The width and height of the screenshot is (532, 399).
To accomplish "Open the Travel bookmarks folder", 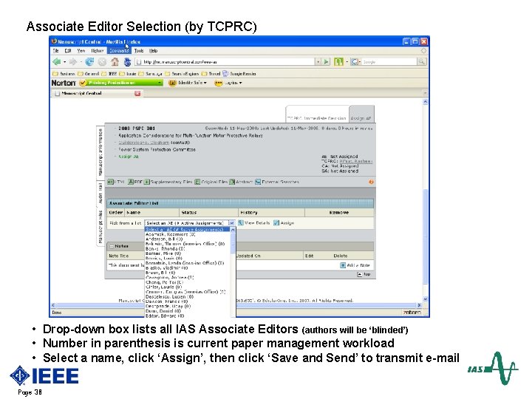I will click(x=211, y=74).
